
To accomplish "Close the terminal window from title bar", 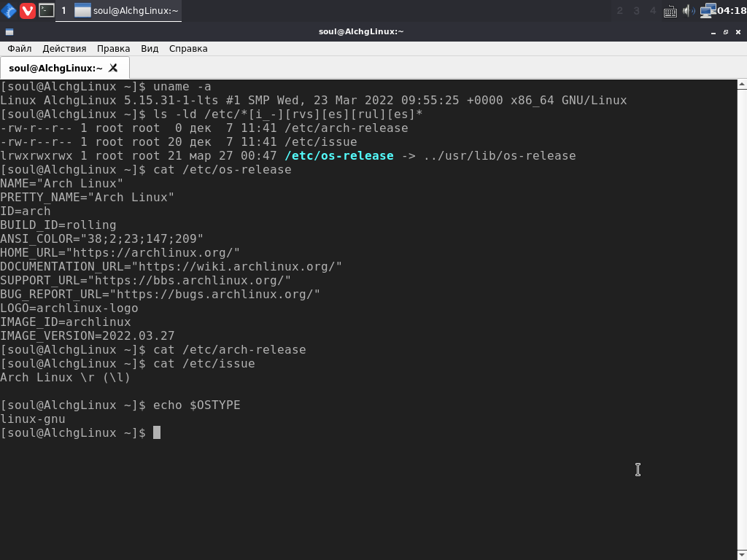I will click(738, 32).
